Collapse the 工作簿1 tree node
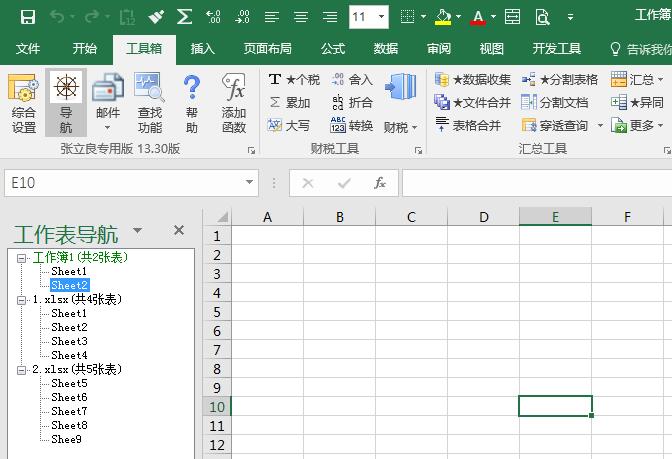The image size is (672, 459). (x=23, y=258)
